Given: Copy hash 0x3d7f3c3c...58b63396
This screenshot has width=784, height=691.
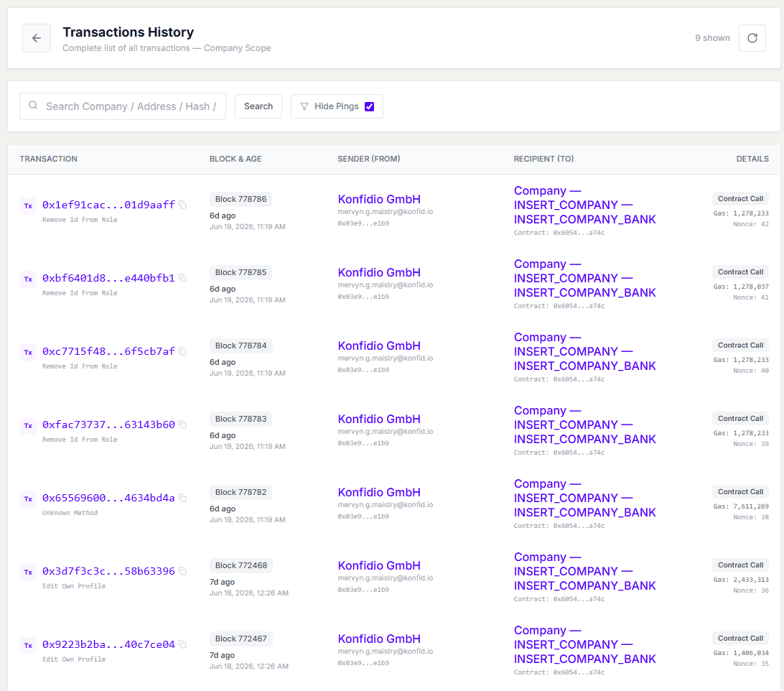Looking at the screenshot, I should pyautogui.click(x=183, y=572).
